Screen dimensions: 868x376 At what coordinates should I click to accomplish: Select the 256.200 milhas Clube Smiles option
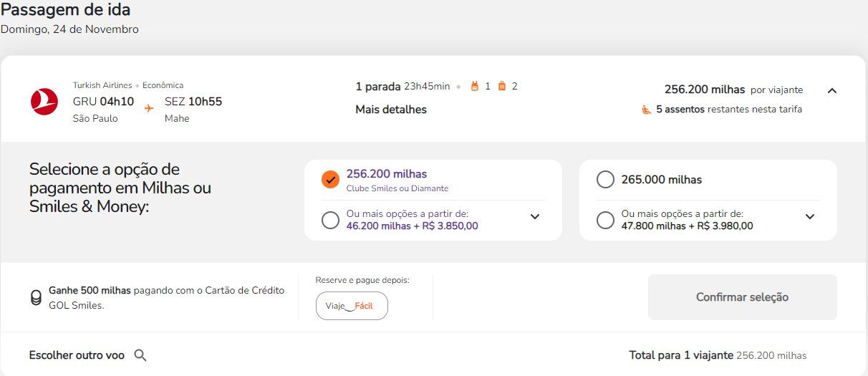[330, 180]
